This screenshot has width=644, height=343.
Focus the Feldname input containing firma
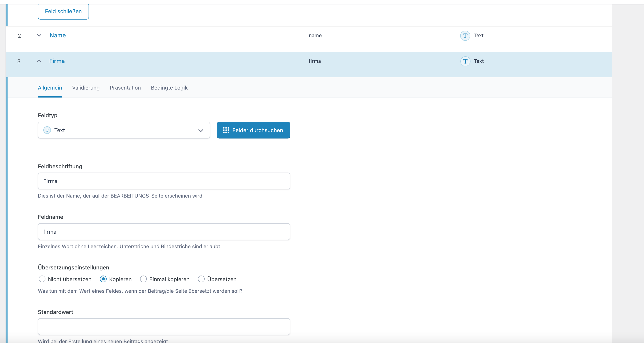click(x=164, y=232)
